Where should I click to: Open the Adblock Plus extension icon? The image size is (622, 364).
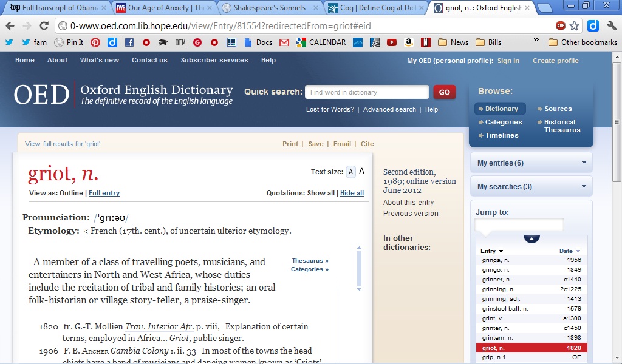pos(560,25)
